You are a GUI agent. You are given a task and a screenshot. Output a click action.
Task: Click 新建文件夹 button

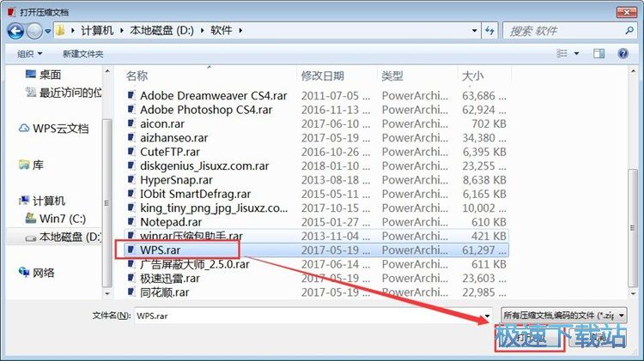click(83, 54)
